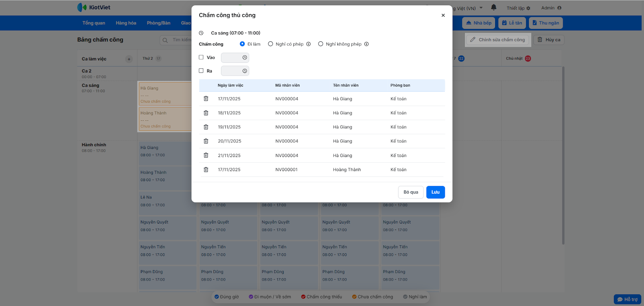Open the Tiếng Việt (VN) language dropdown
The width and height of the screenshot is (644, 306).
(x=468, y=8)
